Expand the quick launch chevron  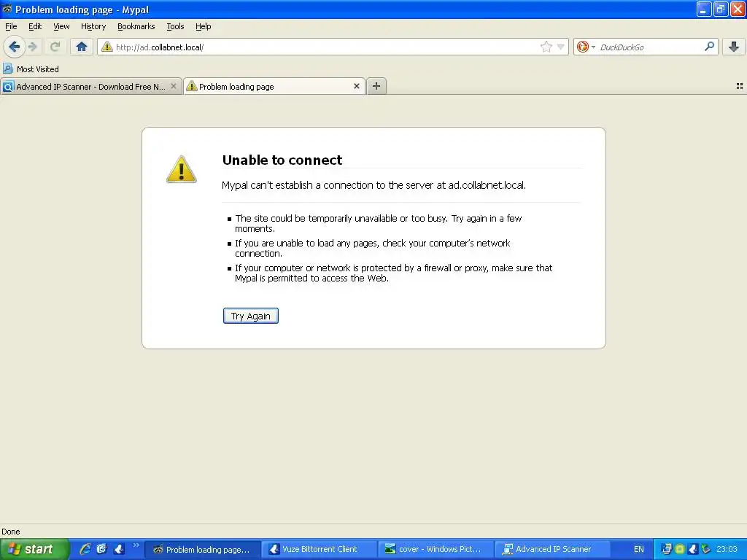click(x=136, y=545)
